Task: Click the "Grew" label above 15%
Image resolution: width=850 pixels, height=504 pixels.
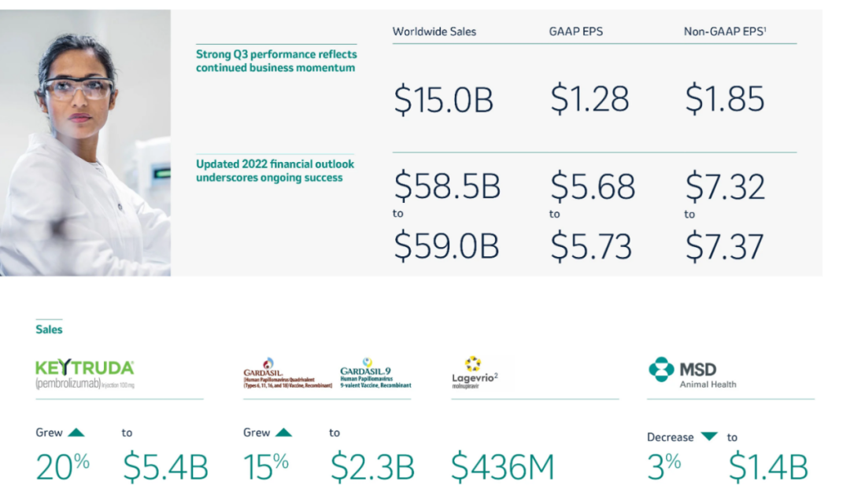Action: 257,432
